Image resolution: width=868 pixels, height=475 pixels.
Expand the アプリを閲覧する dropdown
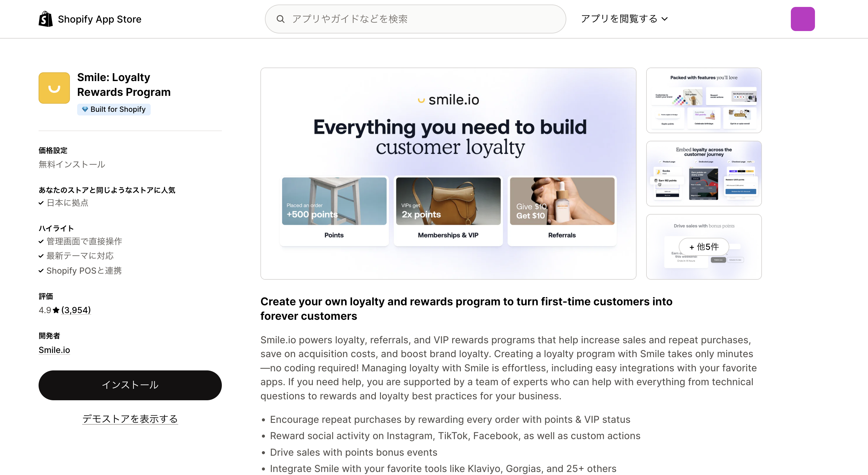624,19
